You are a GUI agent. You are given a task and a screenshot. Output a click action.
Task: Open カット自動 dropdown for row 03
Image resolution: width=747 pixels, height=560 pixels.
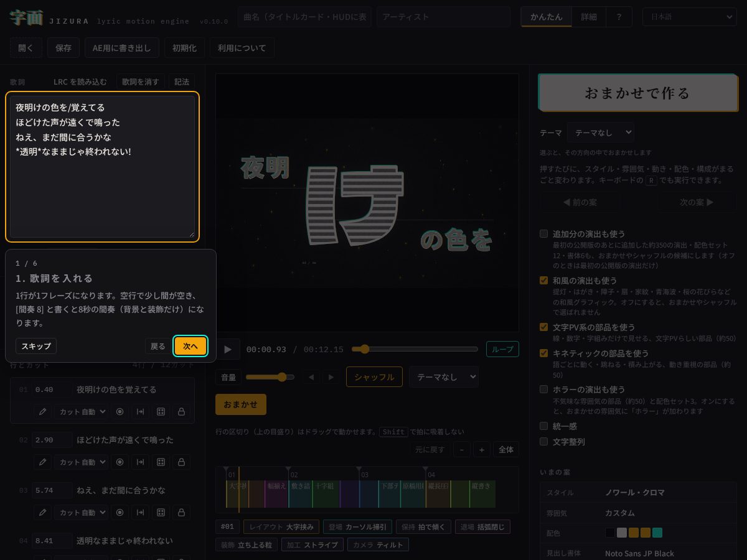(x=82, y=513)
